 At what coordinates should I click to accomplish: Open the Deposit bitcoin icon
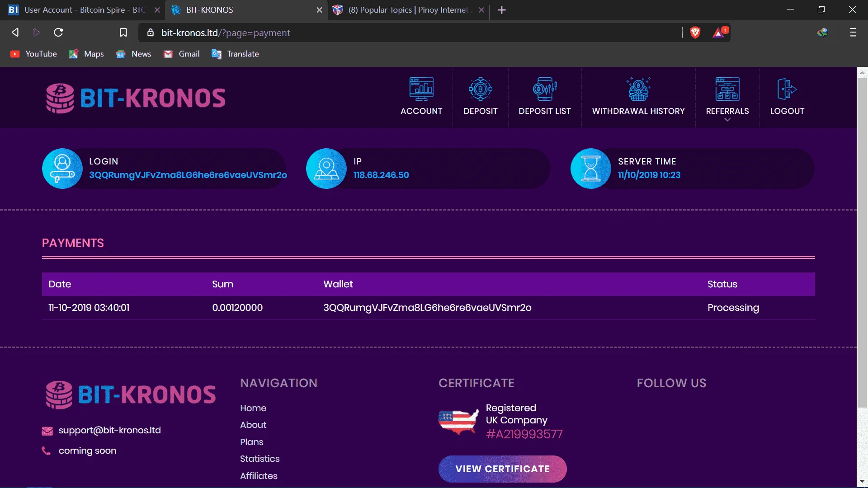[x=480, y=89]
